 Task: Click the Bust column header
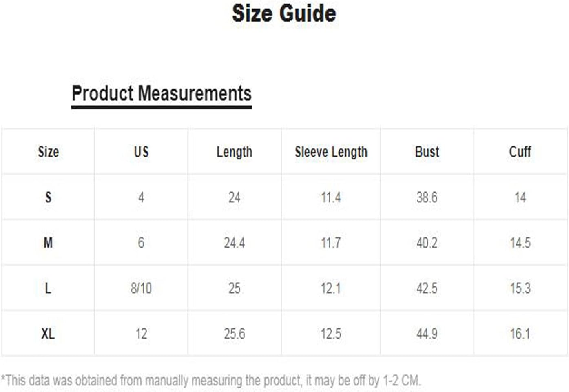(x=427, y=152)
